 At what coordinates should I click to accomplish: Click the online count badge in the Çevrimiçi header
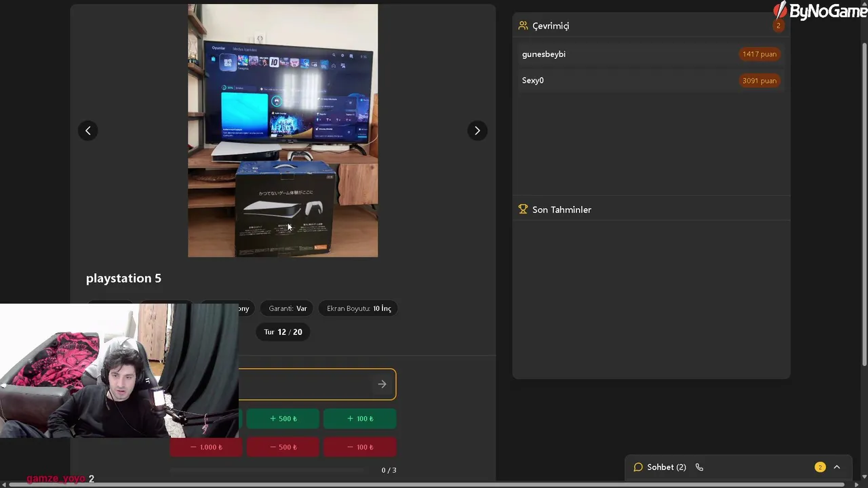coord(778,26)
